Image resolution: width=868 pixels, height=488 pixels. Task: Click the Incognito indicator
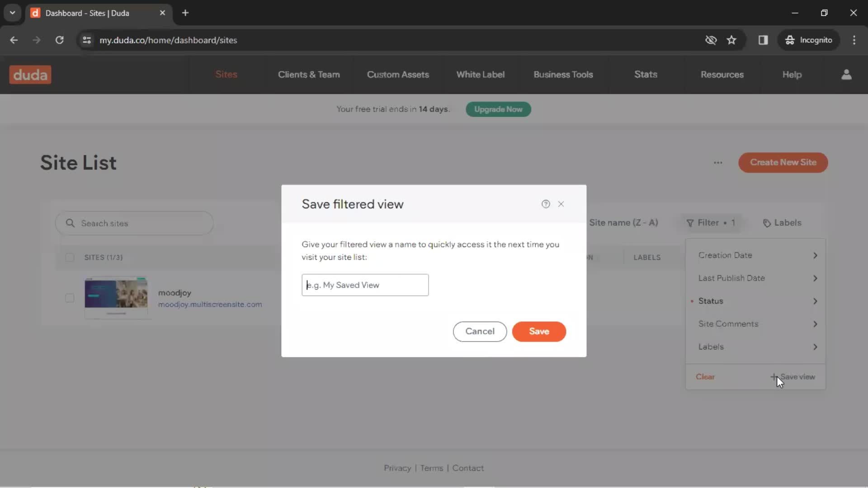(x=808, y=40)
